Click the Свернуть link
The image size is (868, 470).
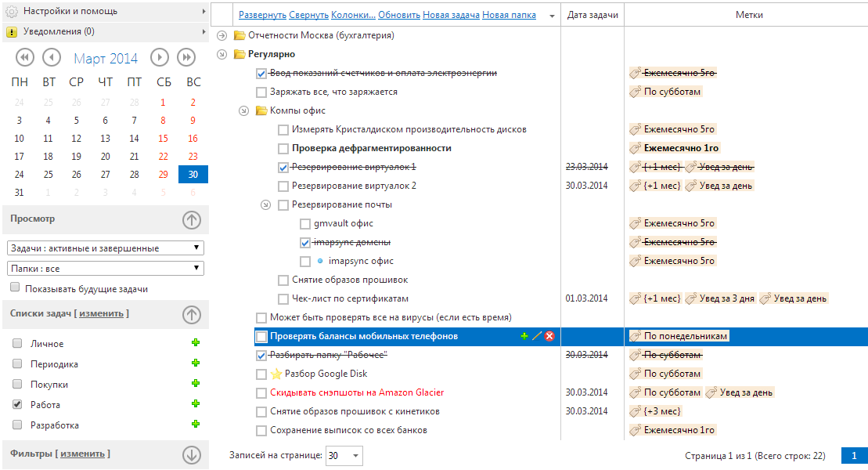click(309, 15)
